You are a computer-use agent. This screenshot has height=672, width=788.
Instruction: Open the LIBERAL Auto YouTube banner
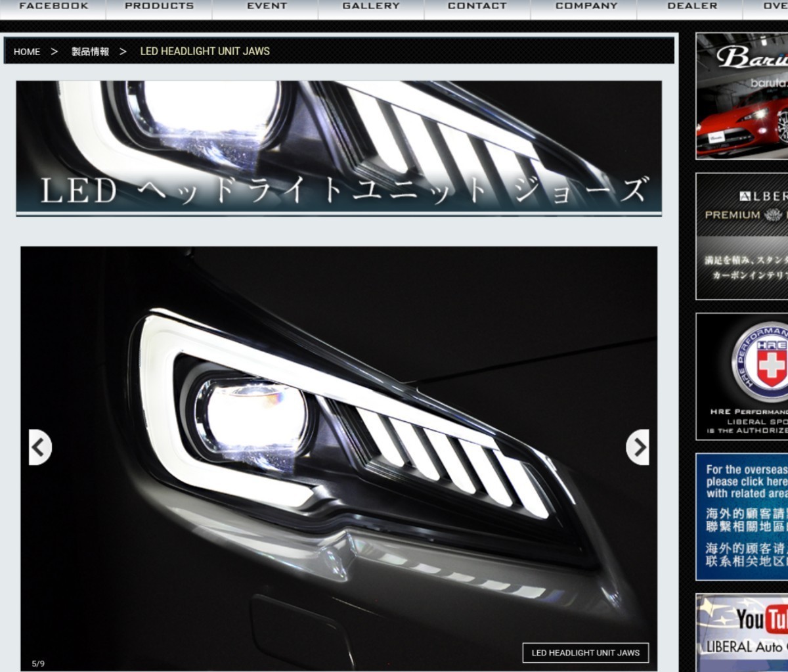point(742,633)
